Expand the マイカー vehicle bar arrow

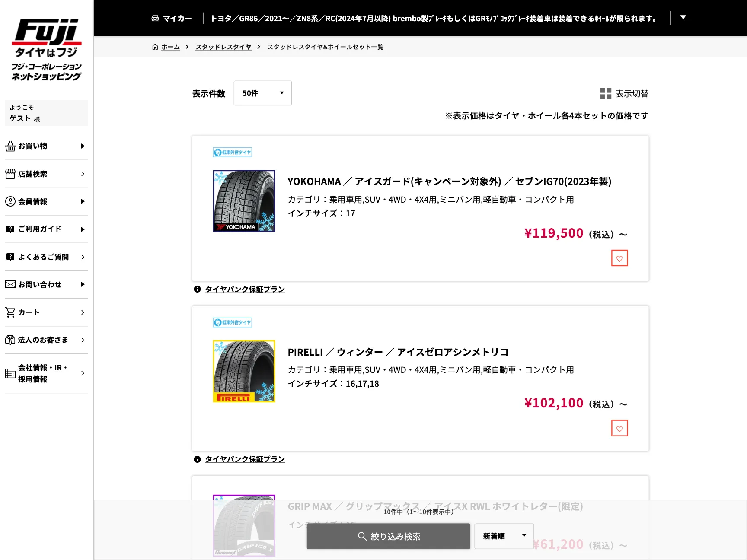683,18
